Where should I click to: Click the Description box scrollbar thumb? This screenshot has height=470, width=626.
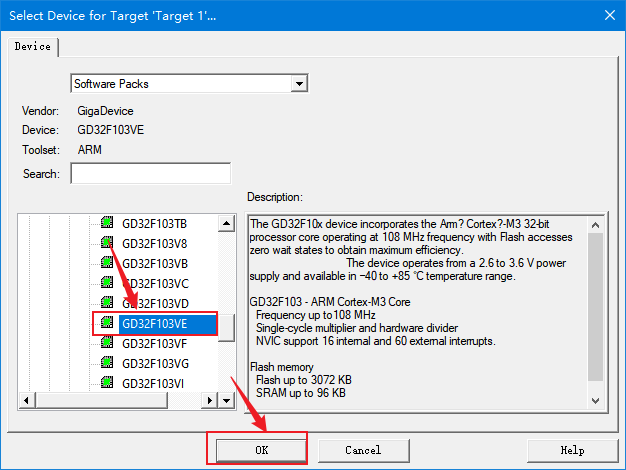point(595,307)
